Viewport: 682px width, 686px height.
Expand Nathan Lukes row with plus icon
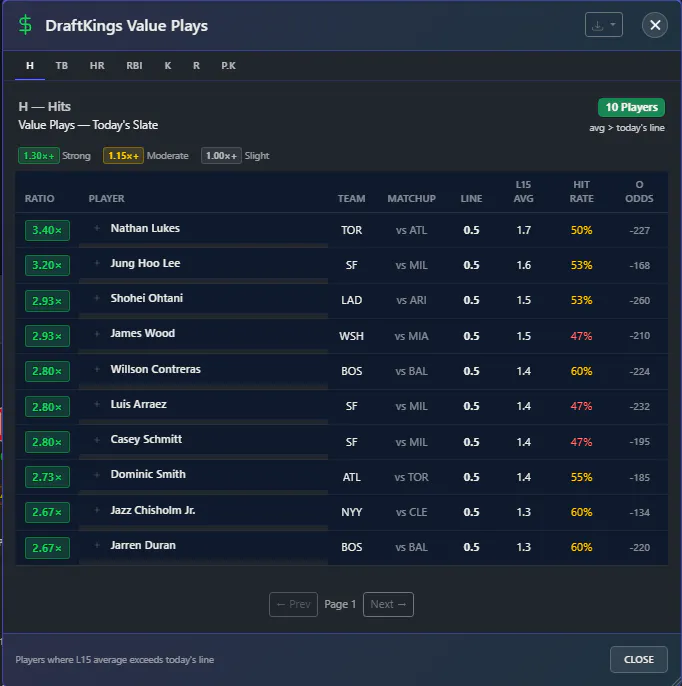[97, 228]
